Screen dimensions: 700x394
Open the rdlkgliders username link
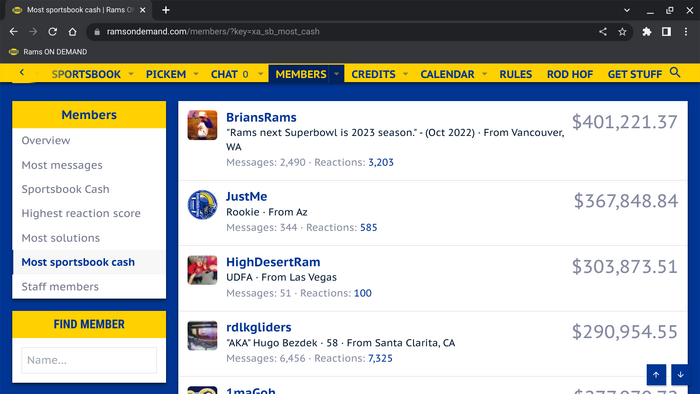[259, 327]
